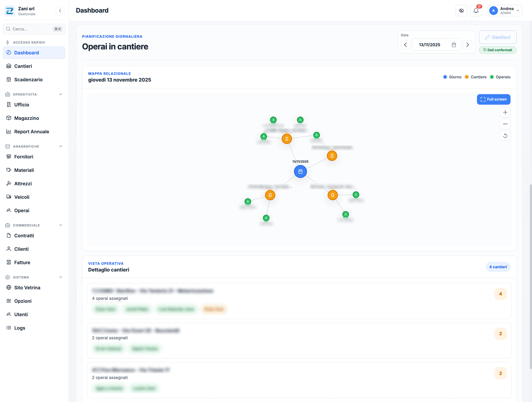Go to previous day arrow
The height and width of the screenshot is (402, 532).
point(405,45)
